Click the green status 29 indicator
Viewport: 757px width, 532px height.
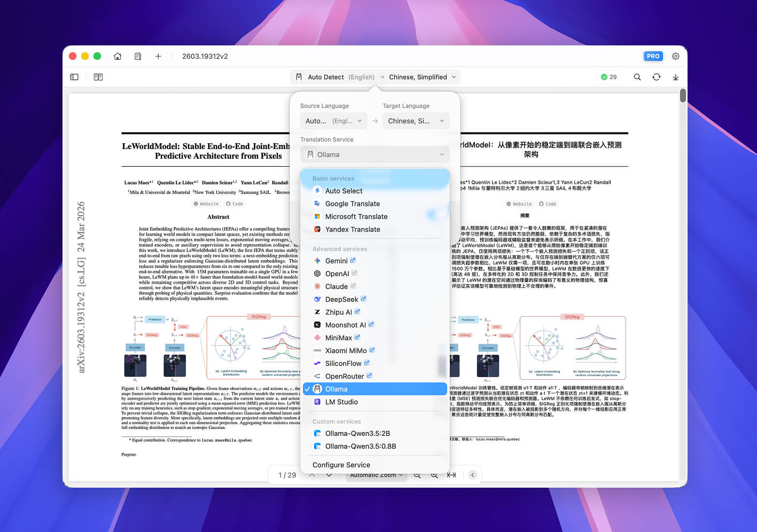point(609,77)
